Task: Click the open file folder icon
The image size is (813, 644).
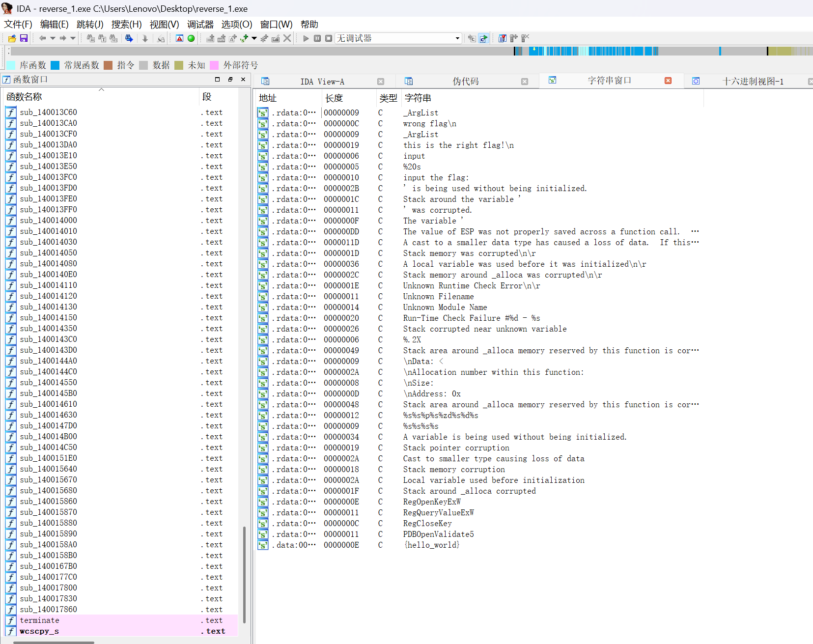Action: [12, 38]
